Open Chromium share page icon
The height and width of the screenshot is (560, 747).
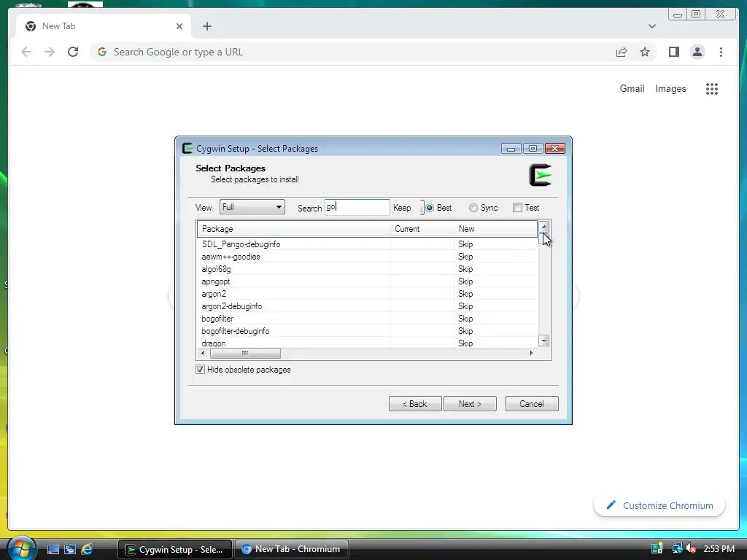tap(622, 52)
